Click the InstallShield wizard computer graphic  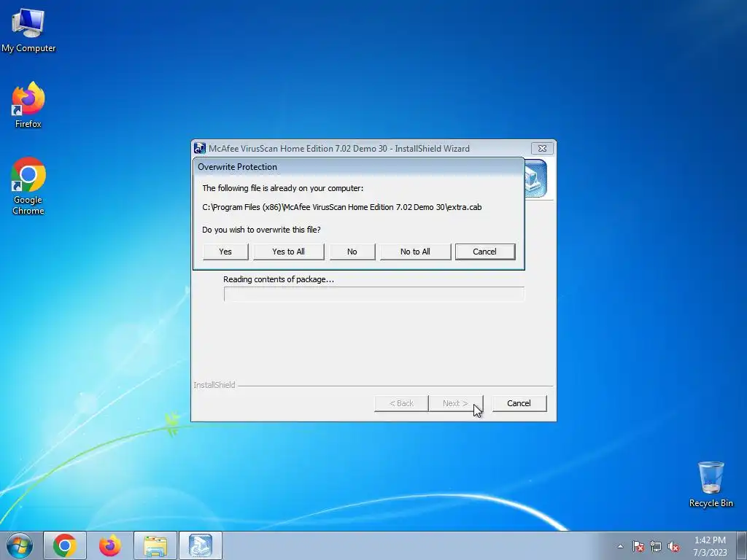[535, 179]
